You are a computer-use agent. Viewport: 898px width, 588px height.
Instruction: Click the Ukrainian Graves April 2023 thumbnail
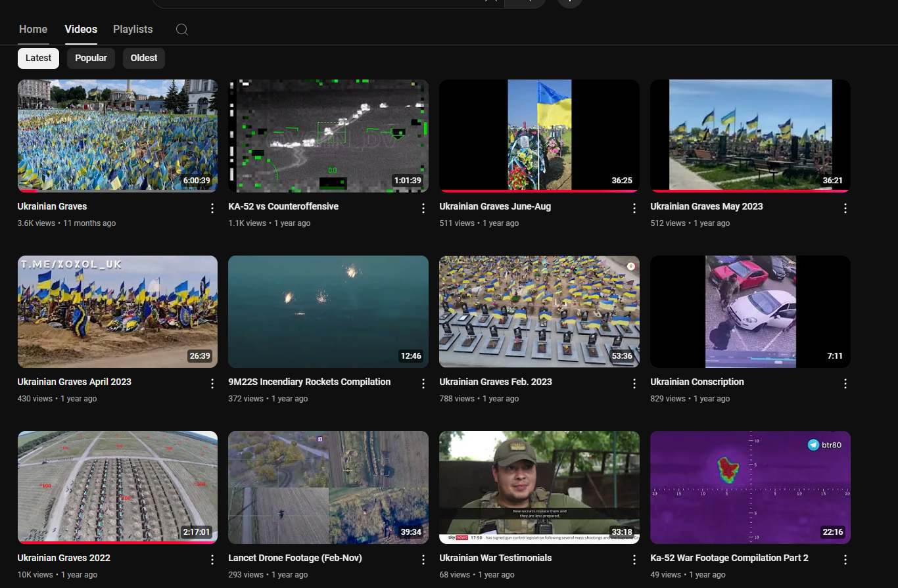(x=118, y=311)
